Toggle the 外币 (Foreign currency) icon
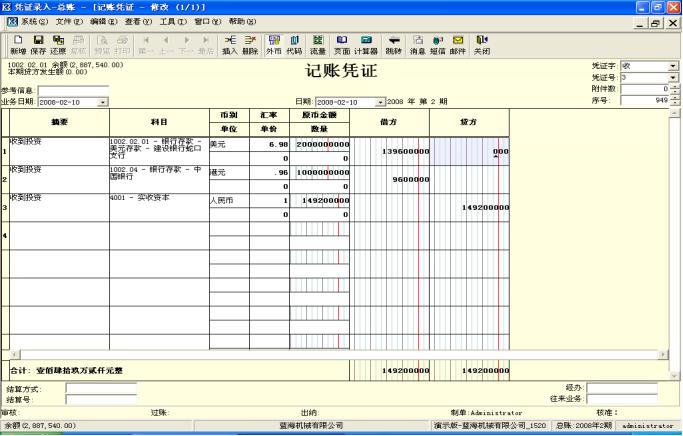 274,45
